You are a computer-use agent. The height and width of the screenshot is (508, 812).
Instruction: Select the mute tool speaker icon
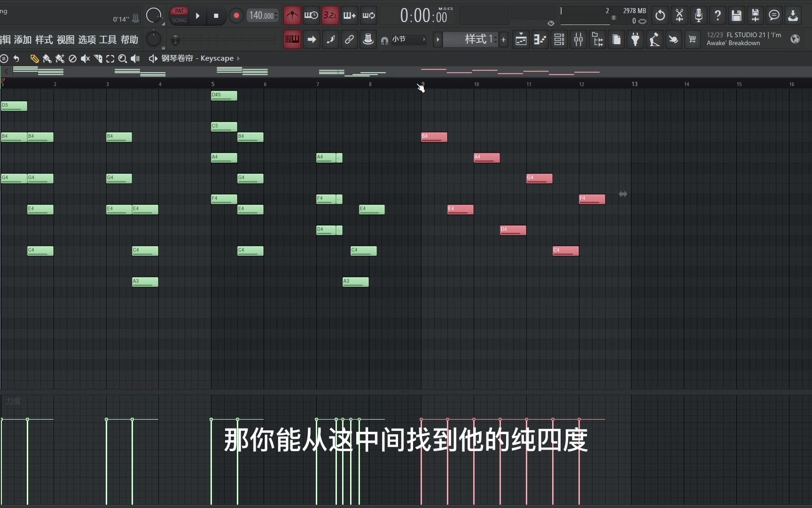point(85,58)
